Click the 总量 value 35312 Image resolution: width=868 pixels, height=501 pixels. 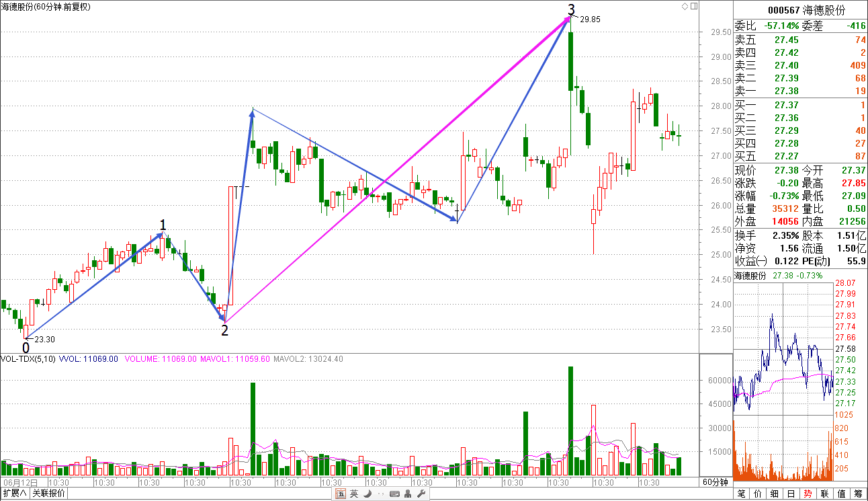coord(784,208)
